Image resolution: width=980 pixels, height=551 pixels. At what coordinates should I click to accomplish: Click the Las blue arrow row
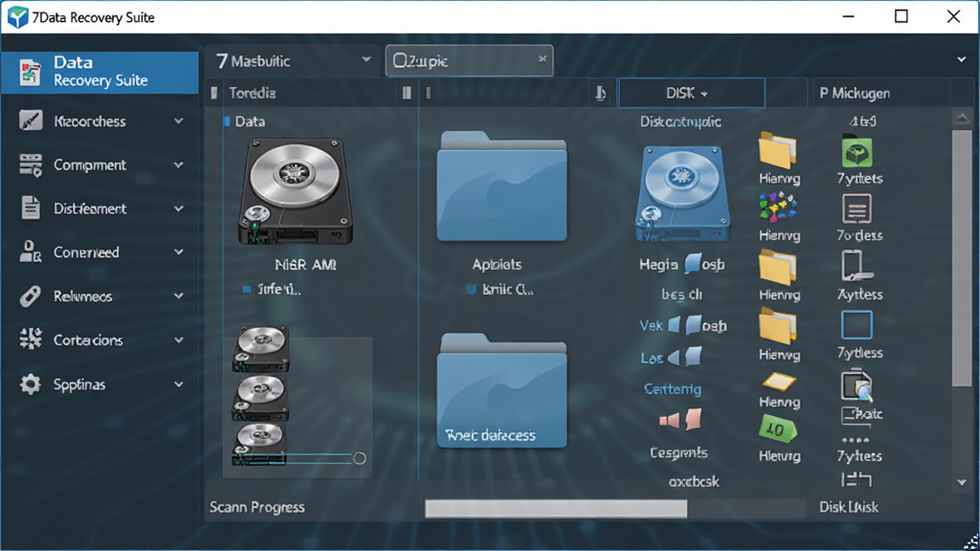click(x=671, y=358)
